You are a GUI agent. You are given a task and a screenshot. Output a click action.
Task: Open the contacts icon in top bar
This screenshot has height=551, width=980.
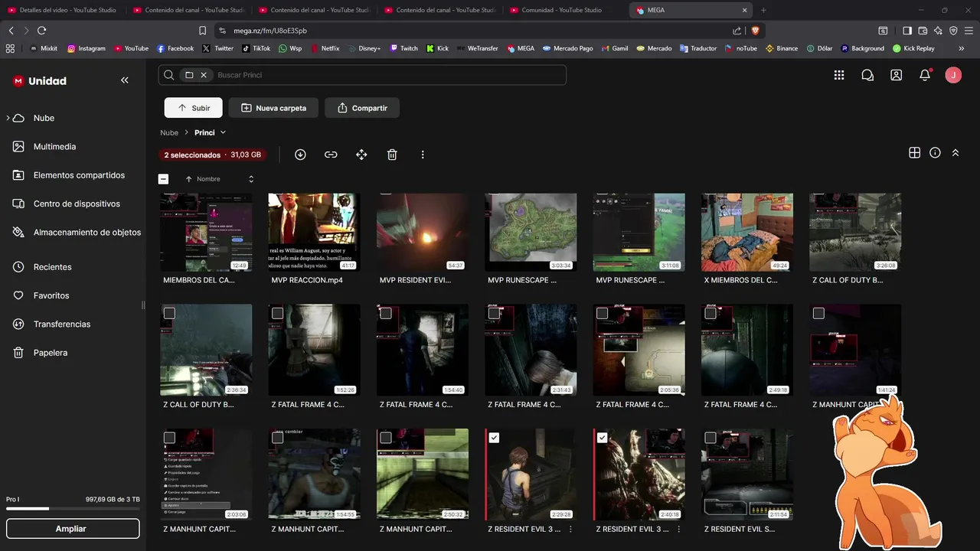tap(896, 75)
